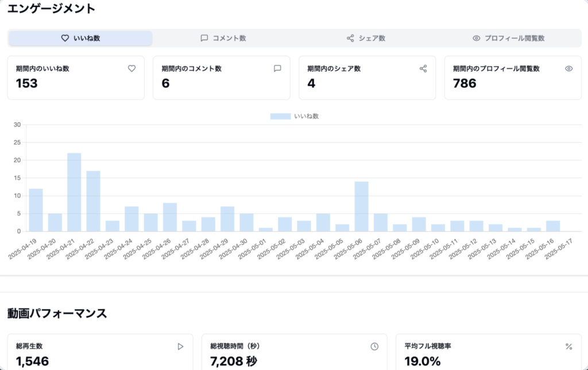The height and width of the screenshot is (370, 588).
Task: Click the 総再生数 value 1,546
Action: coord(33,361)
